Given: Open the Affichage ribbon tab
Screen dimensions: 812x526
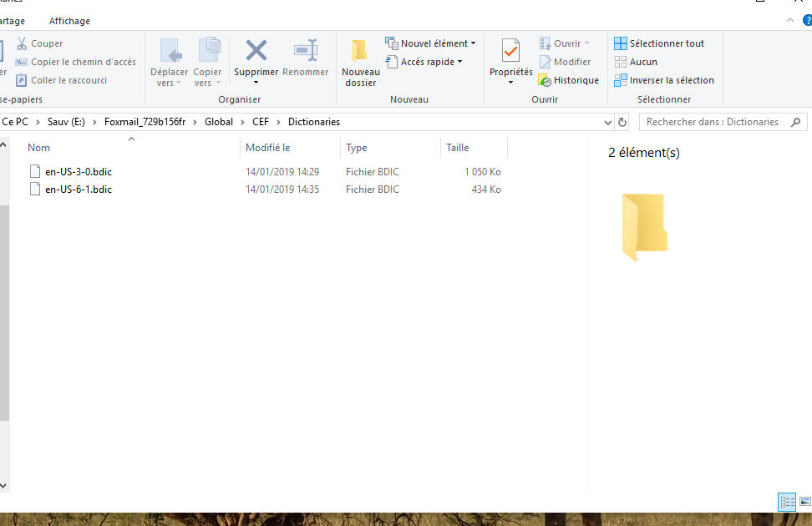Looking at the screenshot, I should point(69,21).
